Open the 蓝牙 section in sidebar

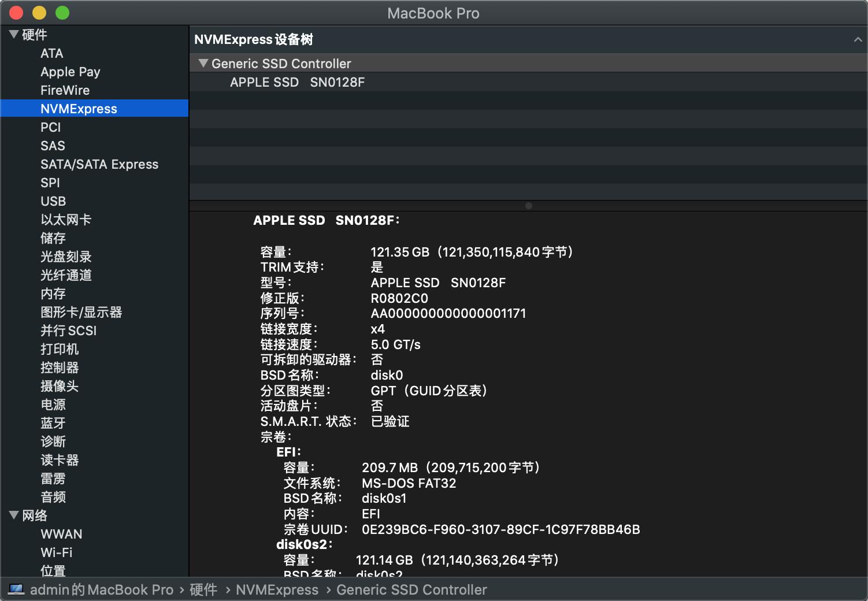pyautogui.click(x=53, y=423)
